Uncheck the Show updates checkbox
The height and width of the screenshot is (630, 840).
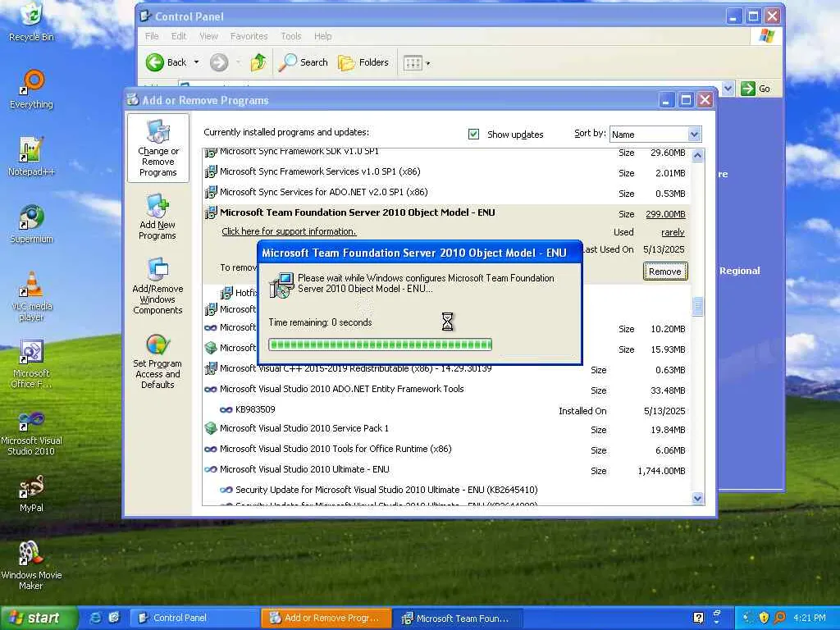coord(473,134)
